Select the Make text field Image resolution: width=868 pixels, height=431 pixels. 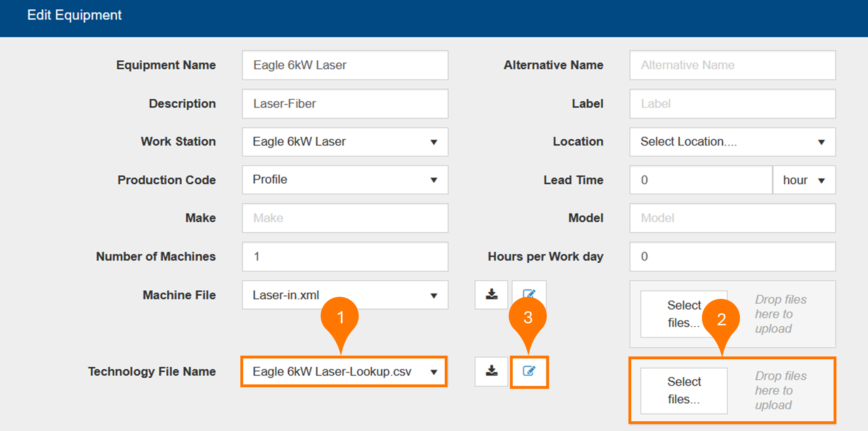pos(345,218)
